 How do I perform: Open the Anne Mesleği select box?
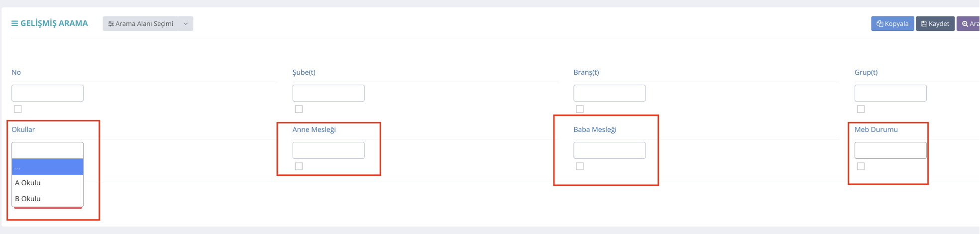coord(328,150)
